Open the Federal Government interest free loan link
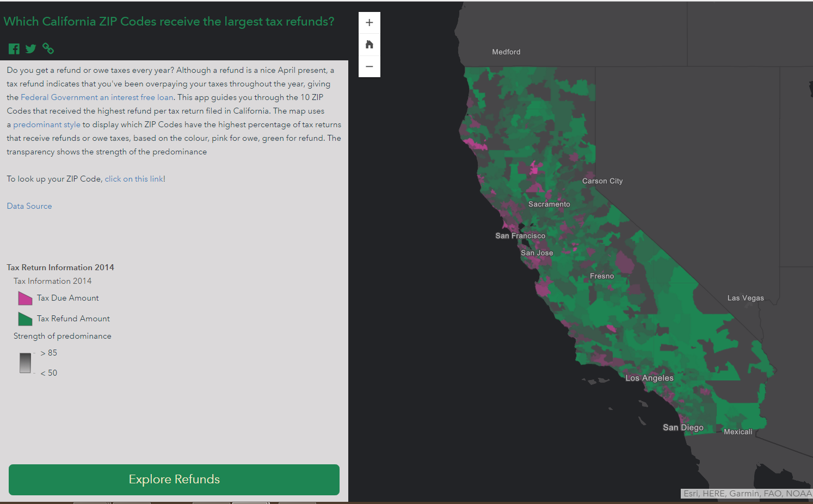This screenshot has width=813, height=504. click(x=97, y=97)
